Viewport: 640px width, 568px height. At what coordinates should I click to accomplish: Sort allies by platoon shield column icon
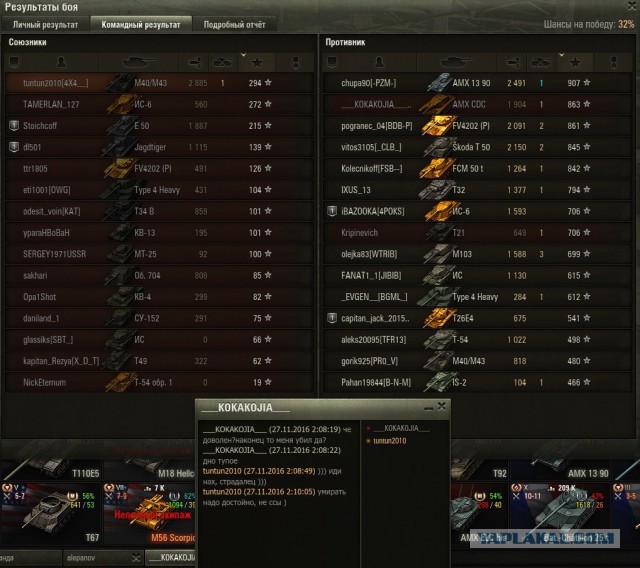14,62
